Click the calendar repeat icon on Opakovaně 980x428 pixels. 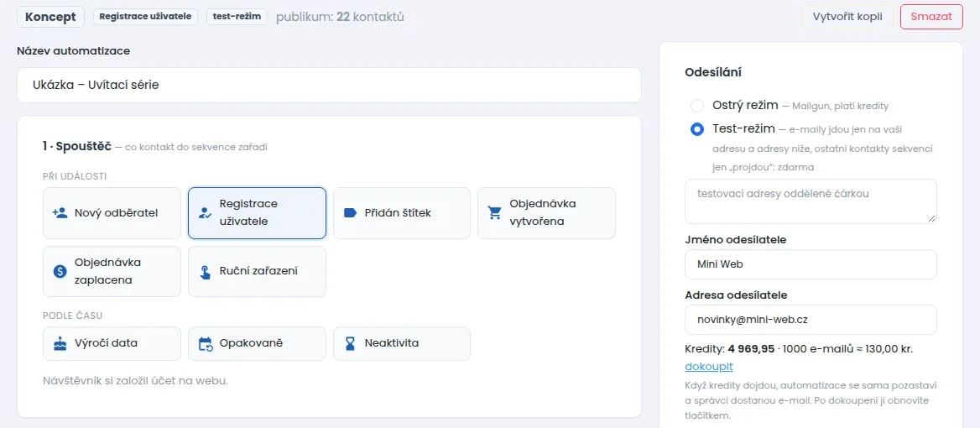[205, 343]
